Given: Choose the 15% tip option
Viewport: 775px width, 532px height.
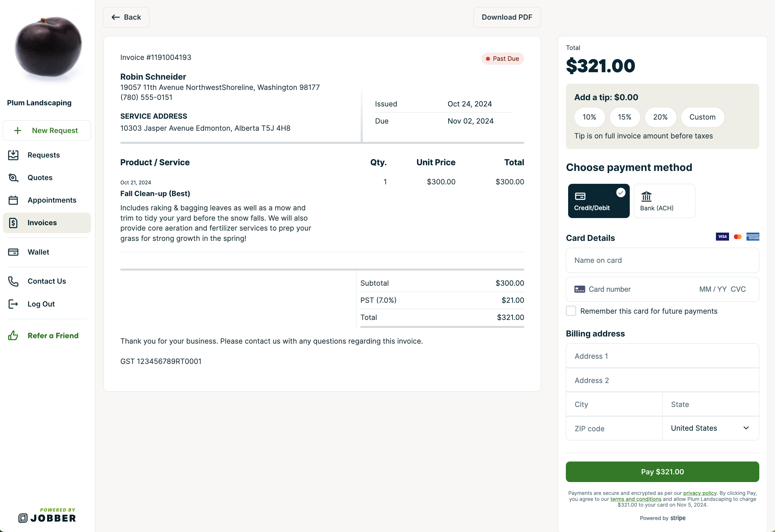Looking at the screenshot, I should [624, 117].
